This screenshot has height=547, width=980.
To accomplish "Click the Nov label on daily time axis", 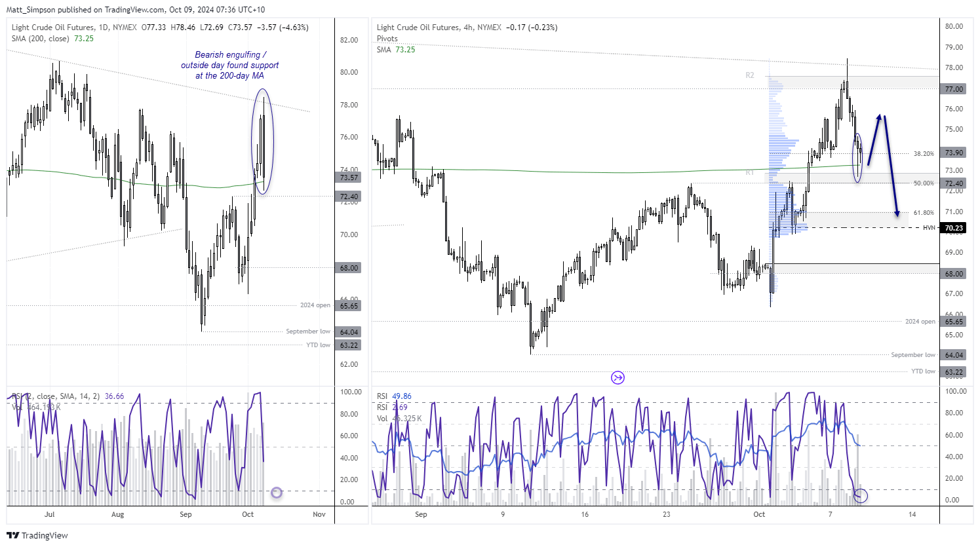I will pyautogui.click(x=319, y=514).
